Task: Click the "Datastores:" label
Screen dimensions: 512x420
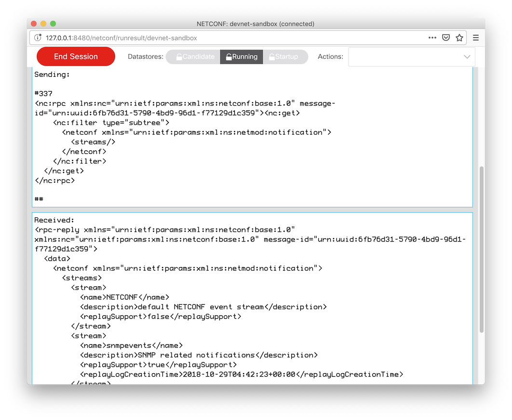Action: coord(145,56)
